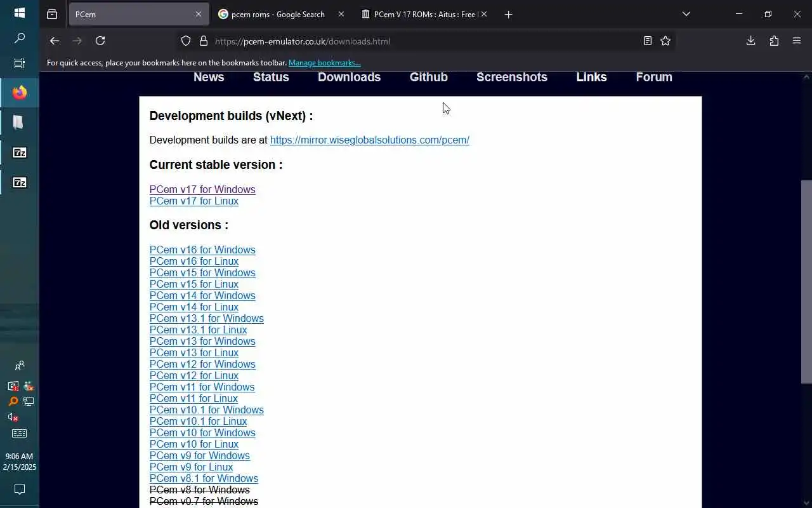Expand the list all tabs dropdown
Image resolution: width=812 pixels, height=508 pixels.
click(686, 14)
